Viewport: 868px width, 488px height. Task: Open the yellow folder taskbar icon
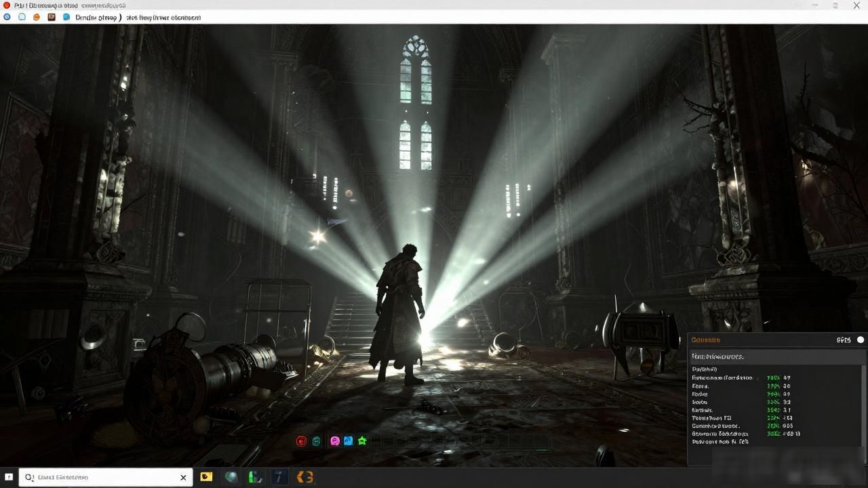tap(207, 477)
